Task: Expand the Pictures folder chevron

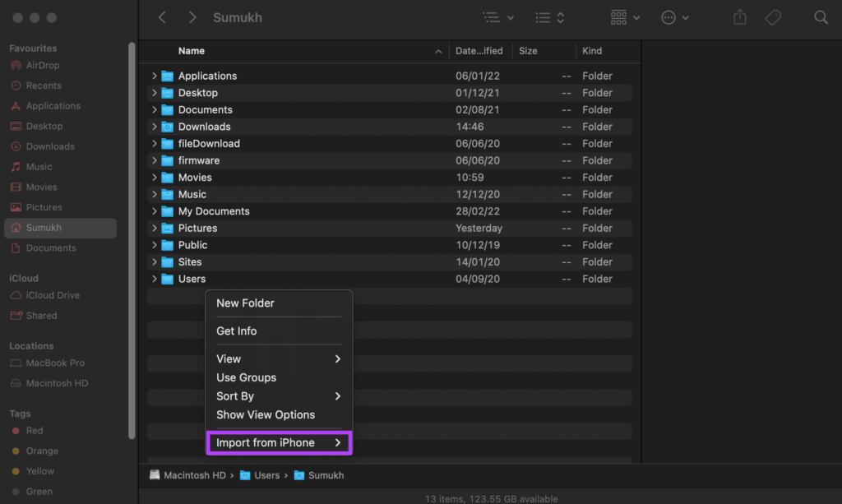Action: point(154,228)
